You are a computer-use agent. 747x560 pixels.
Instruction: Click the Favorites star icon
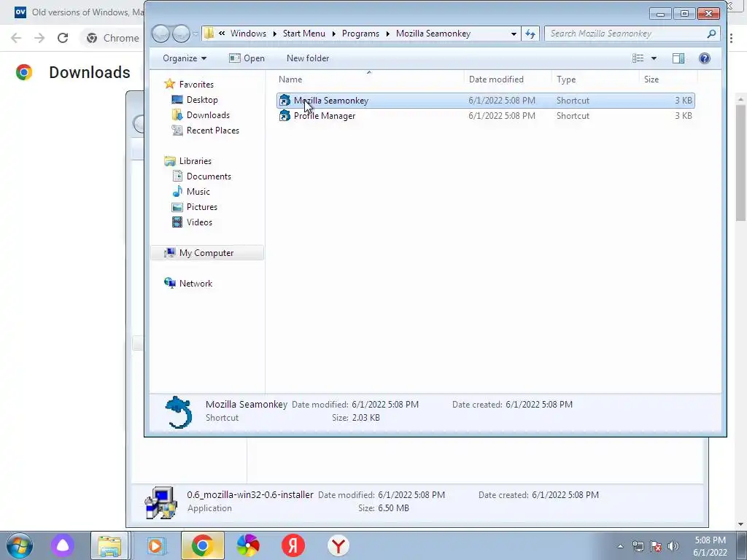pyautogui.click(x=169, y=84)
